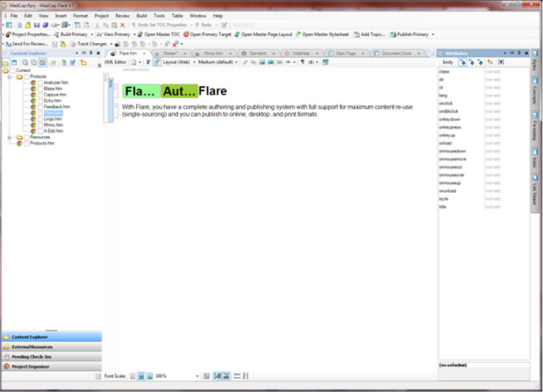Select X-Edit.htm in the Content tree

54,132
